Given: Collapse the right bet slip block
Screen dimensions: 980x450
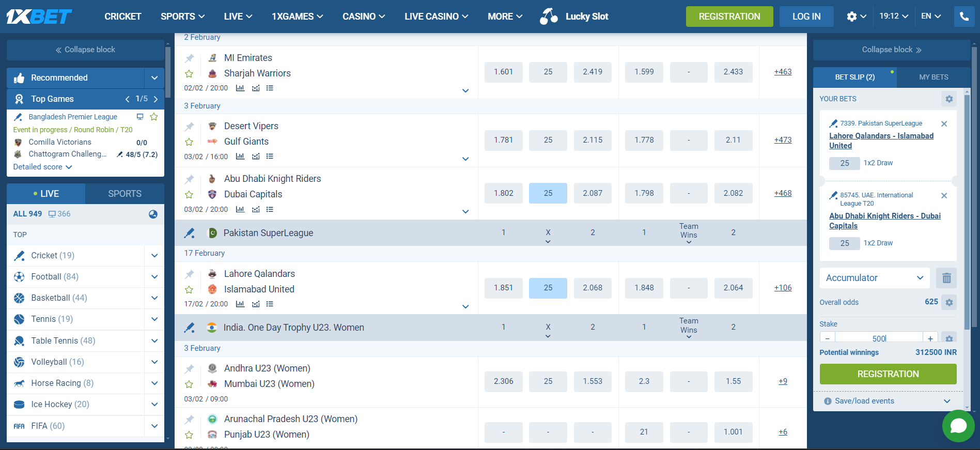Looking at the screenshot, I should point(892,50).
